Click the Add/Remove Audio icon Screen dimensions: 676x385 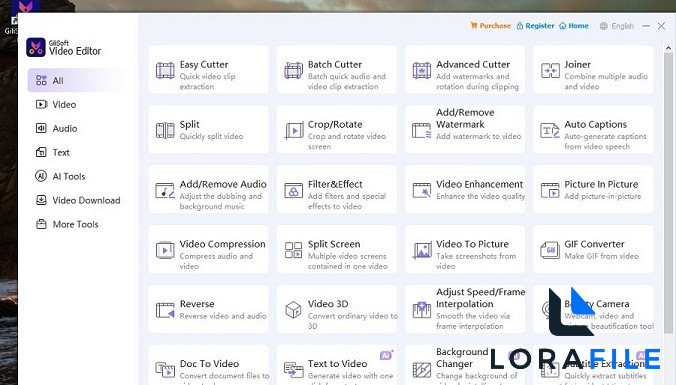click(x=165, y=190)
